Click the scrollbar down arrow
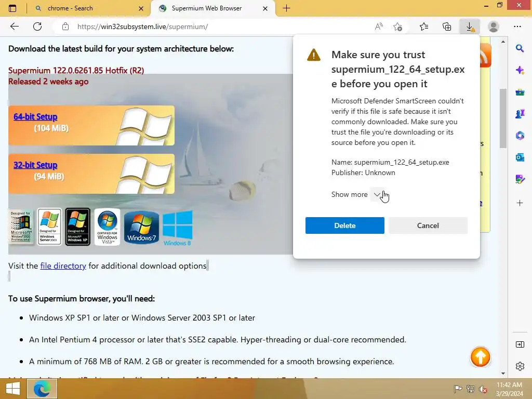The width and height of the screenshot is (532, 399). point(503,373)
